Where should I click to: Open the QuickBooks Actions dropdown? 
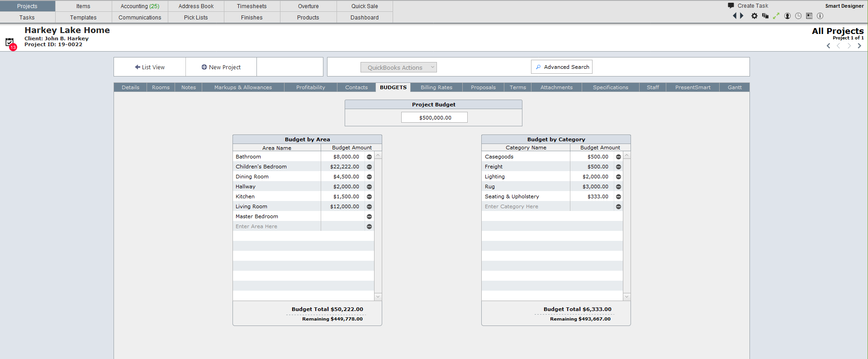398,67
